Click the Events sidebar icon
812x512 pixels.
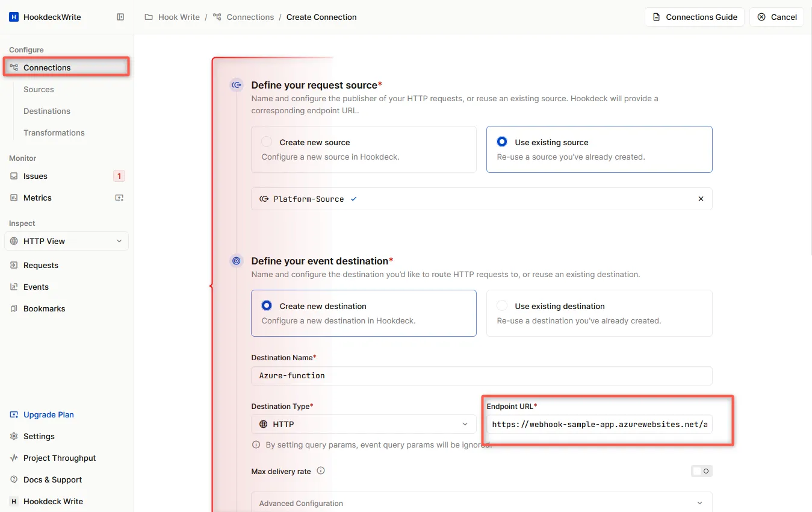[14, 287]
